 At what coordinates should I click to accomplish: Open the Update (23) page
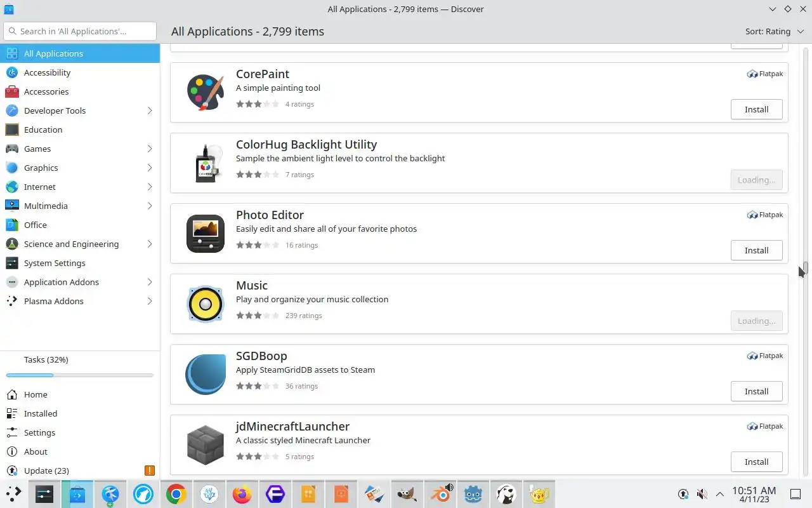[80, 471]
